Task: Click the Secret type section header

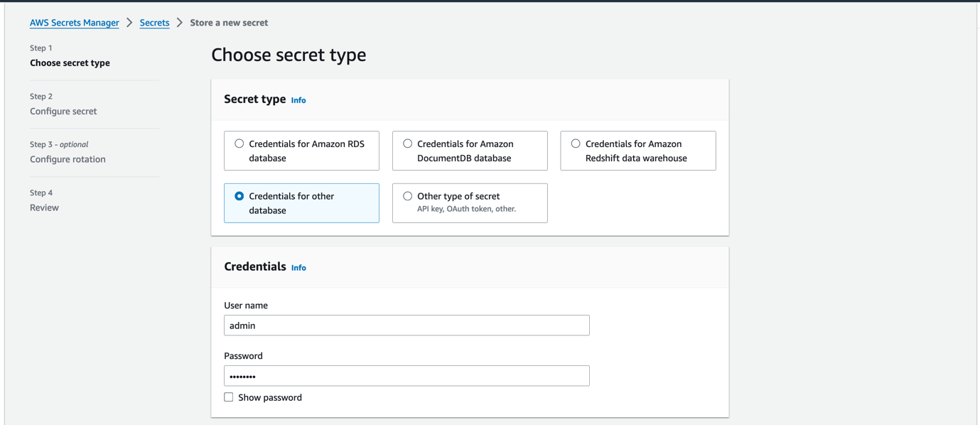Action: pyautogui.click(x=254, y=99)
